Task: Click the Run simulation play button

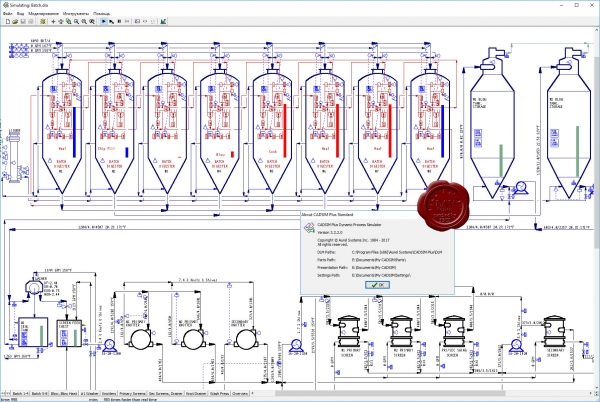Action: pyautogui.click(x=104, y=22)
